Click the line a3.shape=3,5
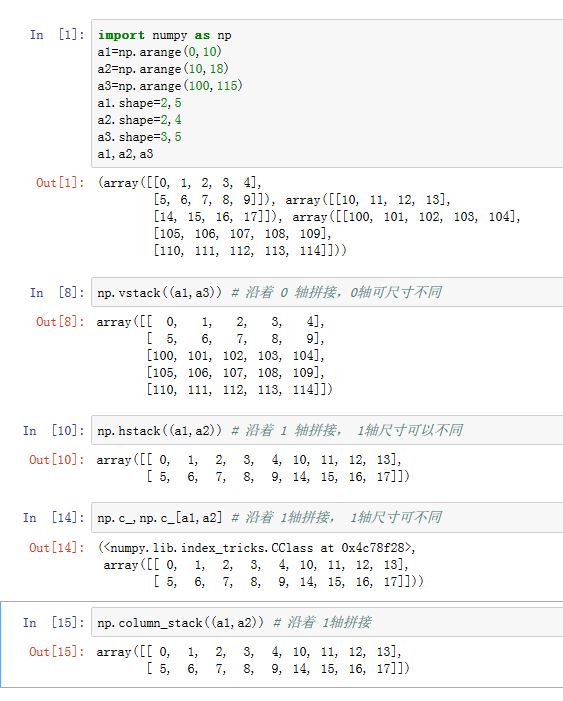The height and width of the screenshot is (701, 563). 140,137
